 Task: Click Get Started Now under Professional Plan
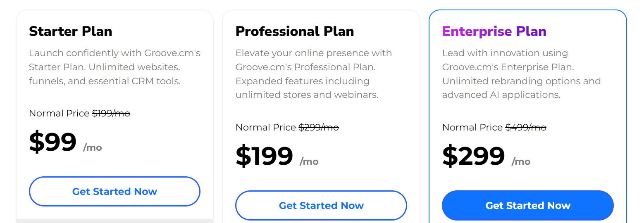[x=321, y=205]
